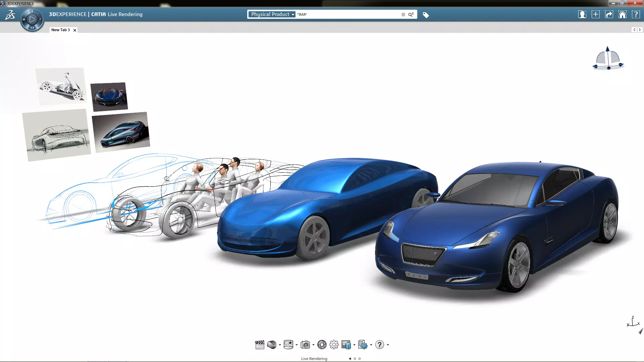Screen dimensions: 644x362
Task: Expand the camera tool dropdown arrow
Action: 313,345
